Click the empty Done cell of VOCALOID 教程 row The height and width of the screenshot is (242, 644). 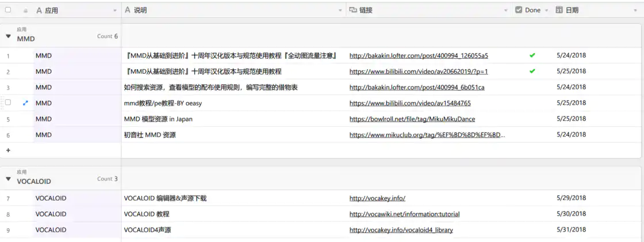tap(532, 214)
